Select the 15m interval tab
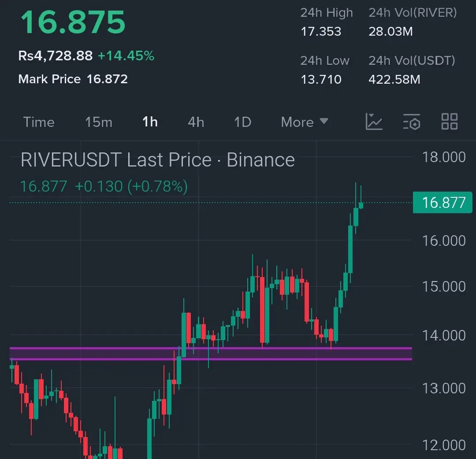Image resolution: width=476 pixels, height=459 pixels. coord(99,122)
